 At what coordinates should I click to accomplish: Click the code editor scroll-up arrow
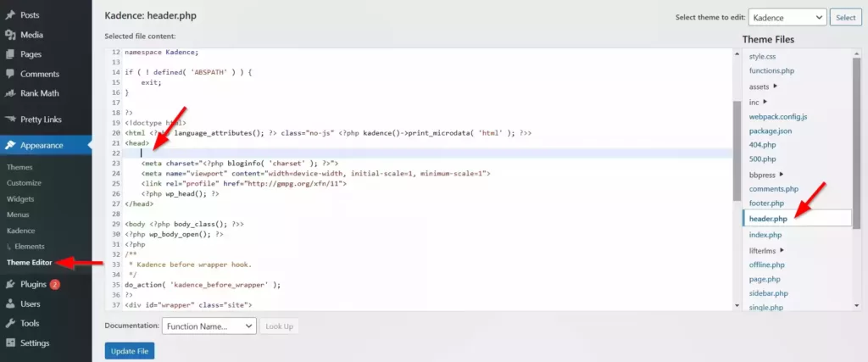point(737,53)
